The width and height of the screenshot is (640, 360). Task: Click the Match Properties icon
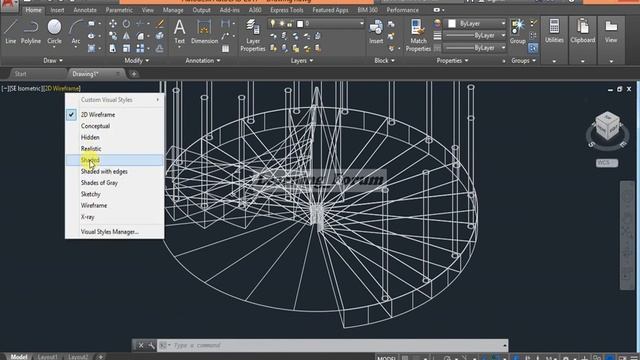(418, 35)
